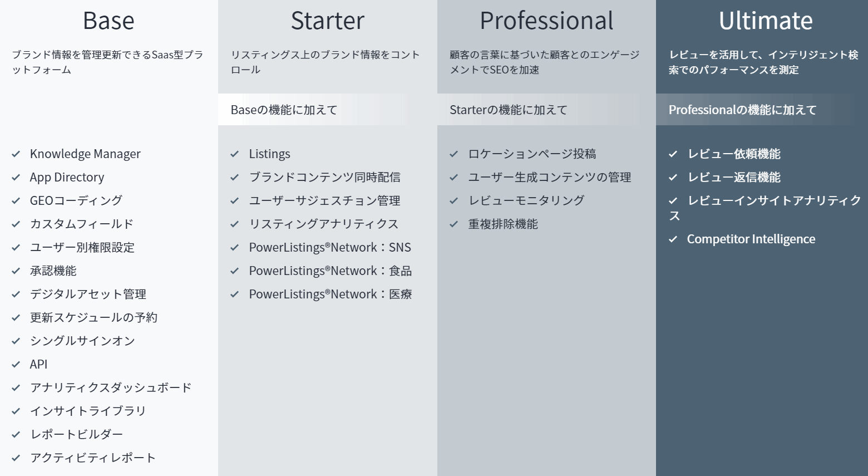The height and width of the screenshot is (476, 868).
Task: Select the Base plan heading
Action: click(x=108, y=21)
